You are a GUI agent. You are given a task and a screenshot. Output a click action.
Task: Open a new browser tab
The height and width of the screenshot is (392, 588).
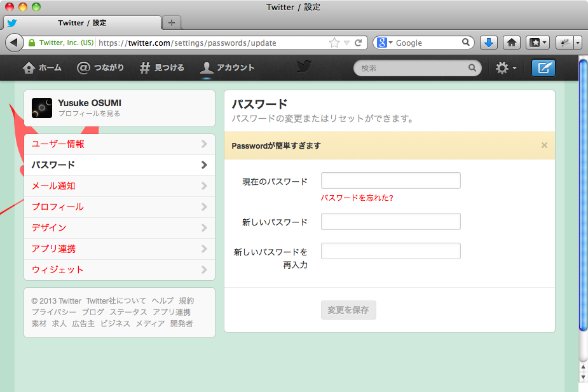[x=172, y=23]
